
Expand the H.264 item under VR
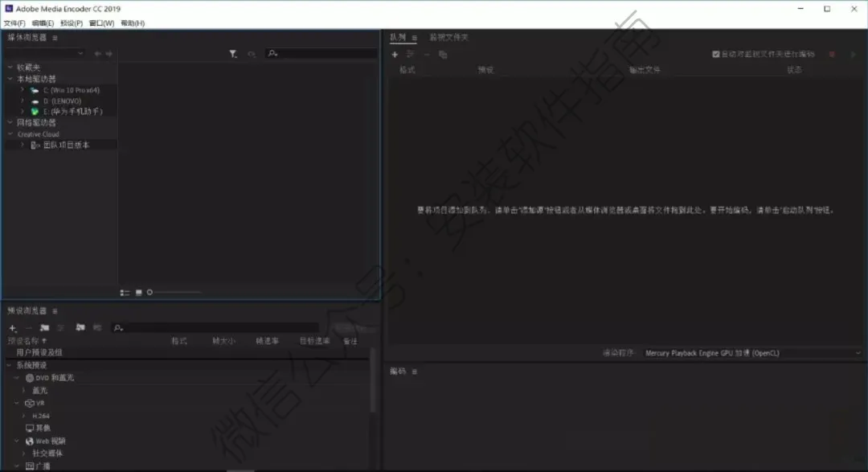pyautogui.click(x=24, y=416)
